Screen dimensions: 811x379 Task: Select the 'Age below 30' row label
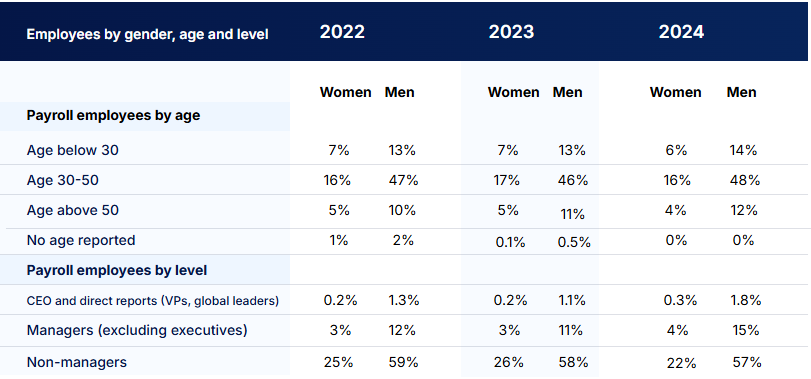click(x=72, y=150)
